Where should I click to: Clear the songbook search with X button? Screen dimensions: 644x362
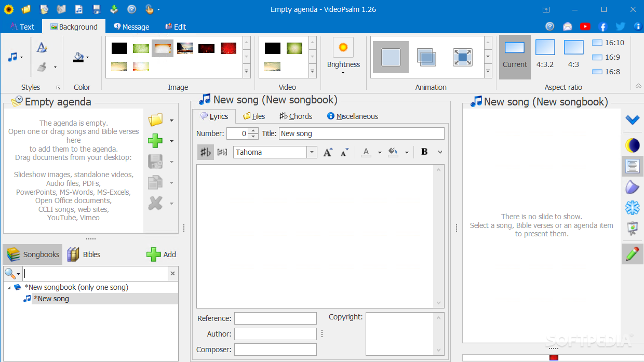coord(173,274)
